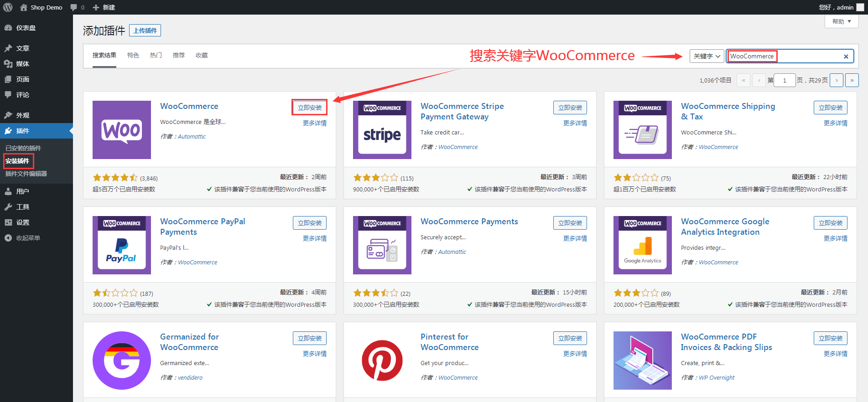
Task: Open 设置 settings menu
Action: pyautogui.click(x=36, y=222)
